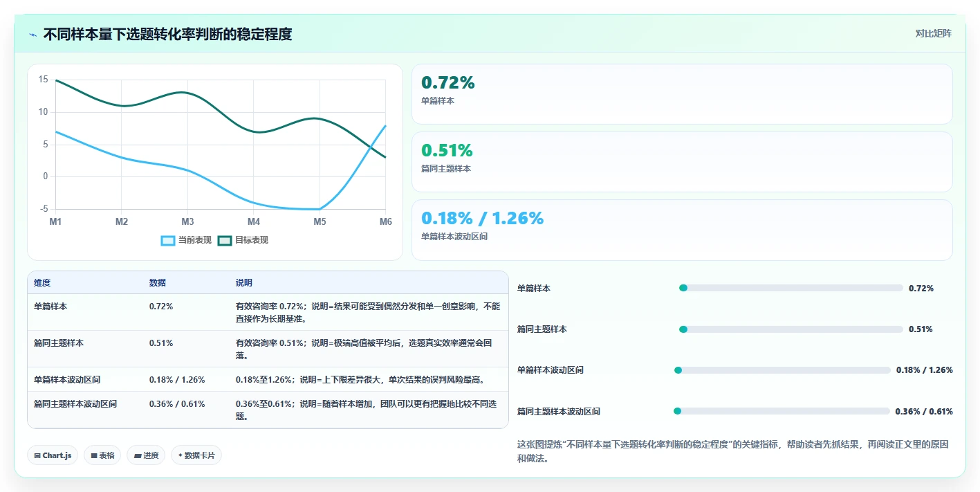Click the description starting 0.36%至0.61%
This screenshot has width=980, height=492.
point(368,410)
